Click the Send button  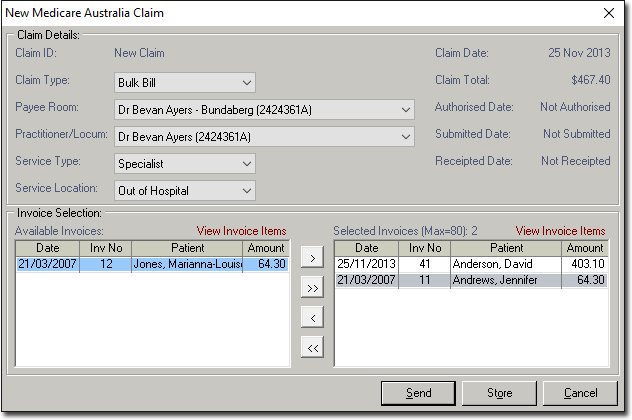coord(419,393)
